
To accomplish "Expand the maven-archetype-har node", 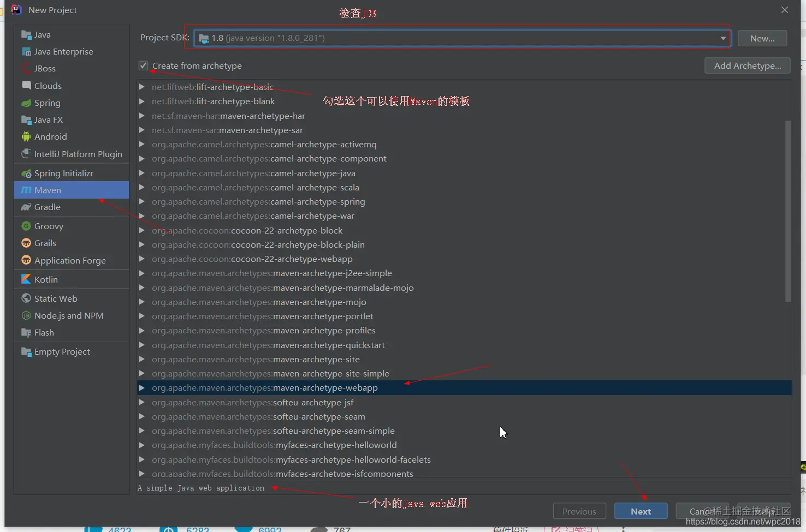I will [142, 116].
